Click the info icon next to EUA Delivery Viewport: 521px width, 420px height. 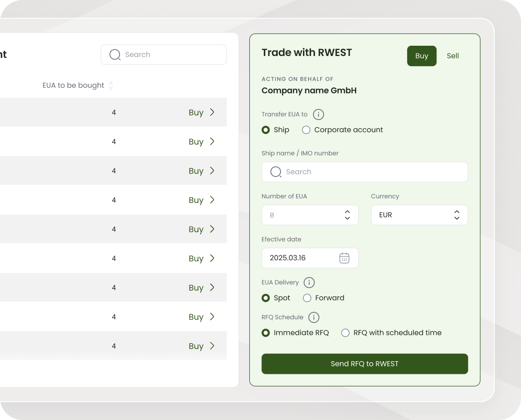(309, 282)
